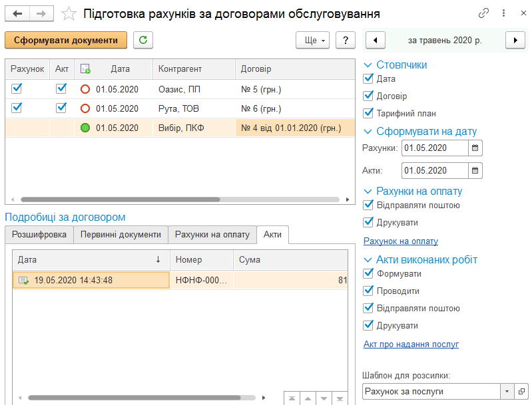Click posted document icon in Акти row
Viewport: 532px width, 405px height.
coord(23,280)
